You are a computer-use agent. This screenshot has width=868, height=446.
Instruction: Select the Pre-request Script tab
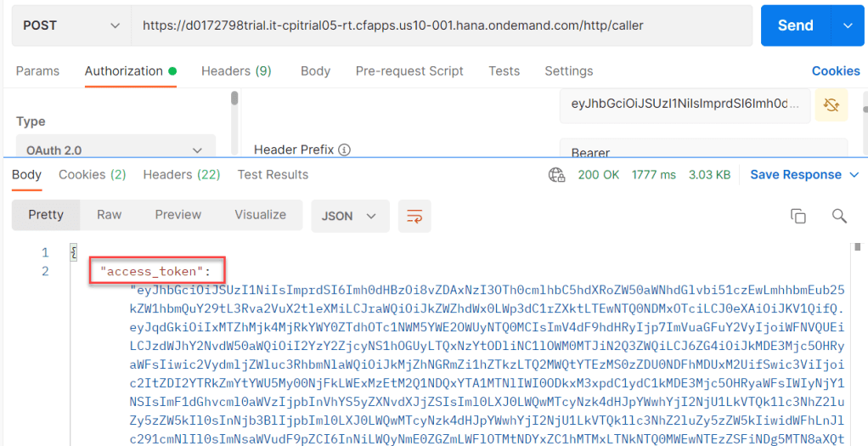pos(409,71)
